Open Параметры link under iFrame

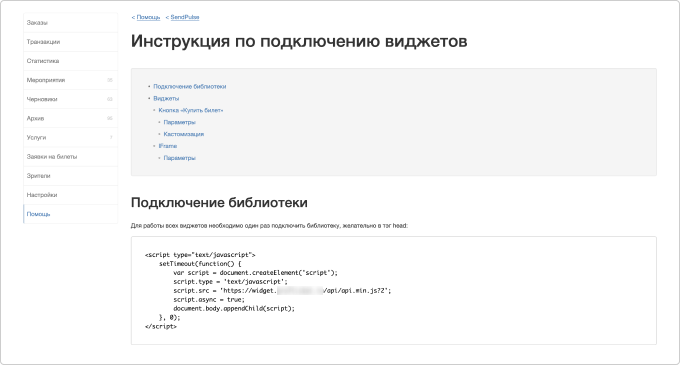180,158
